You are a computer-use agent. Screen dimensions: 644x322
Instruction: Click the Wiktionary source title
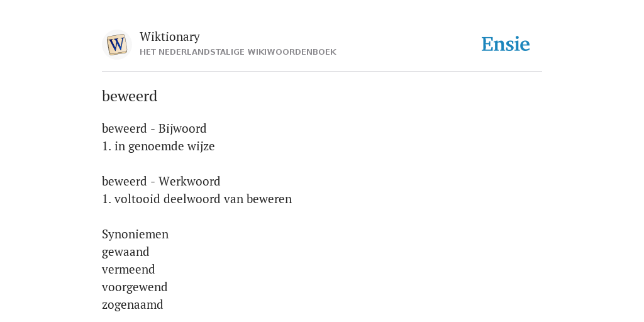coord(170,36)
